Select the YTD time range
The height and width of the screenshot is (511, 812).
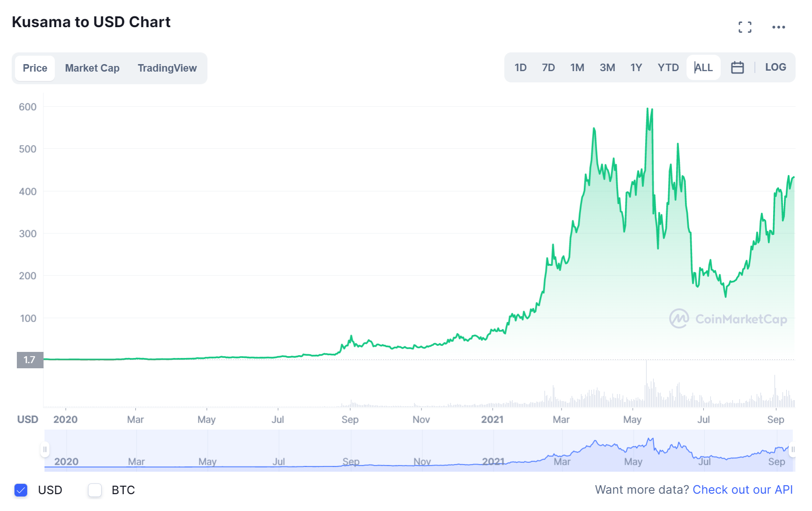[668, 67]
